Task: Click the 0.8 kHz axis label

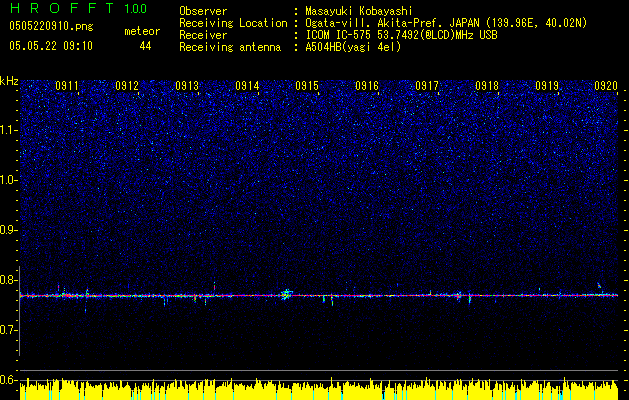Action: (9, 280)
